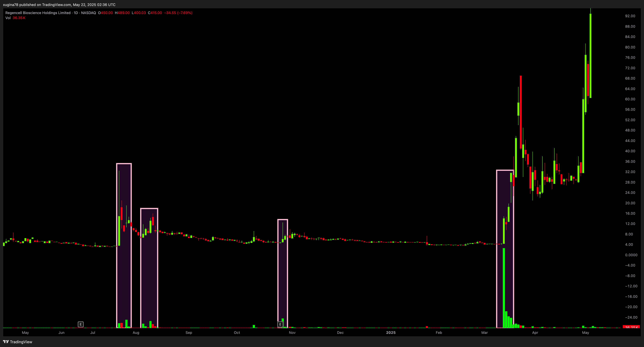Click the Aug label on time axis
644x347 pixels.
[x=136, y=332]
